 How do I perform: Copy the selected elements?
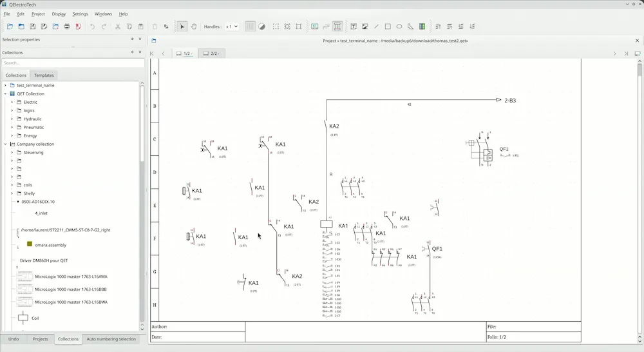129,26
